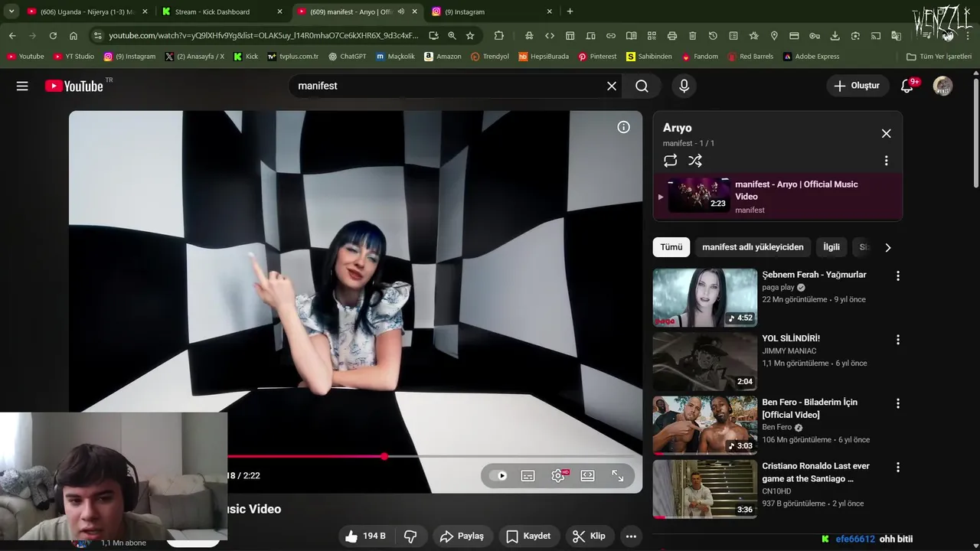980x551 pixels.
Task: Start voice search with the microphone icon
Action: tap(684, 86)
